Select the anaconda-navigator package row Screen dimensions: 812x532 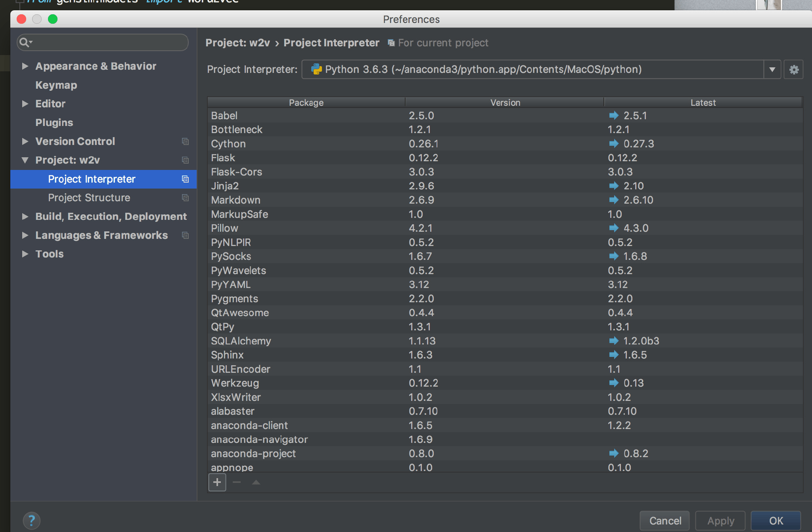505,439
